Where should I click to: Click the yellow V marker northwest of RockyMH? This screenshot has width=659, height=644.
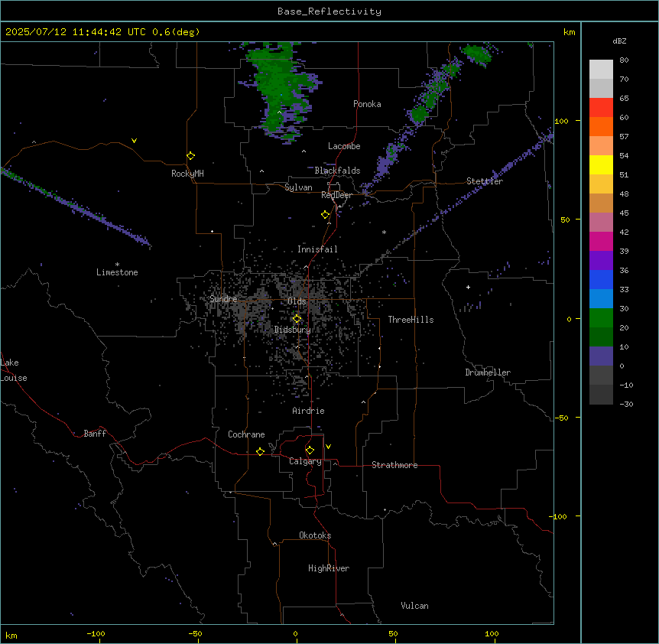[134, 141]
